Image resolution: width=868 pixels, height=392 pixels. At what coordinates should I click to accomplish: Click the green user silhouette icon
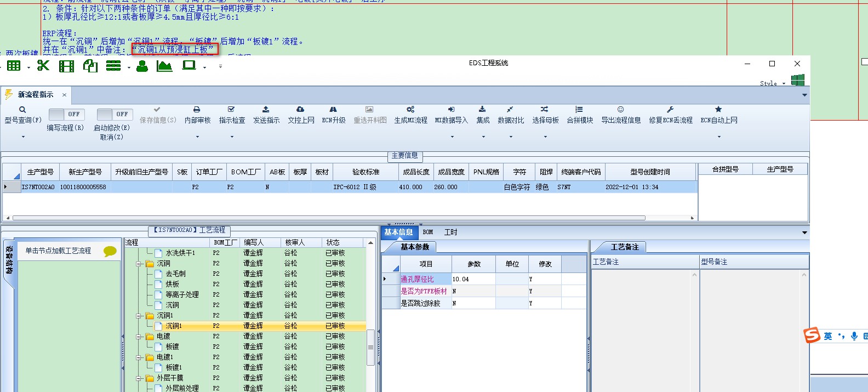coord(142,66)
